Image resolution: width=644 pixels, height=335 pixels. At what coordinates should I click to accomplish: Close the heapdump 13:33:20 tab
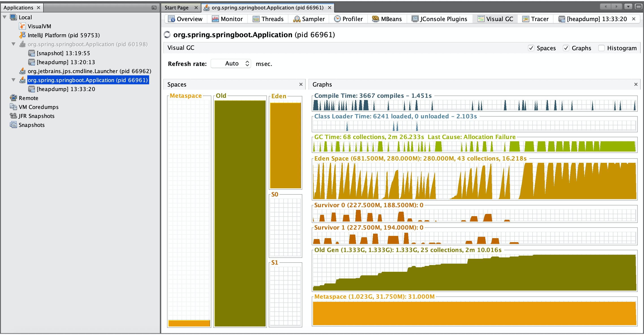[x=634, y=19]
